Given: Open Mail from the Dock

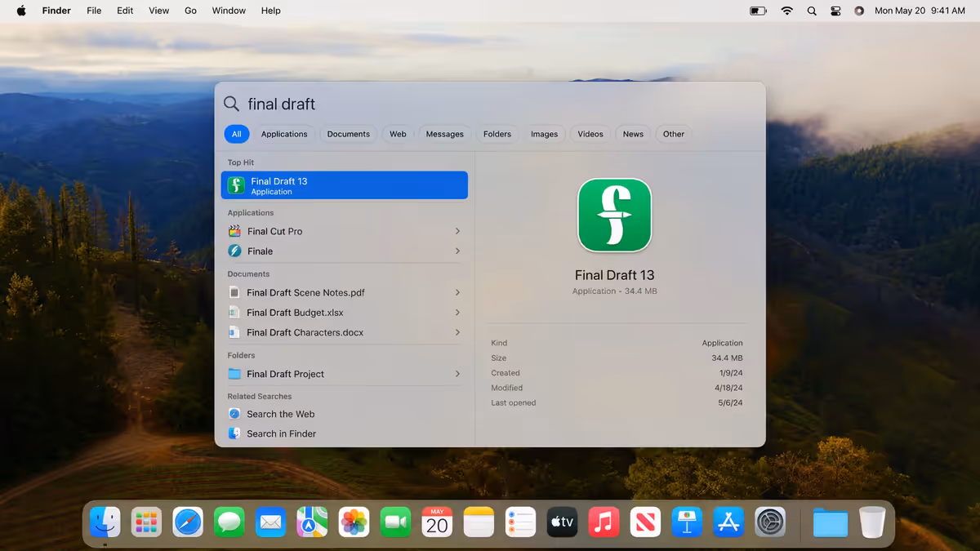Looking at the screenshot, I should click(271, 522).
